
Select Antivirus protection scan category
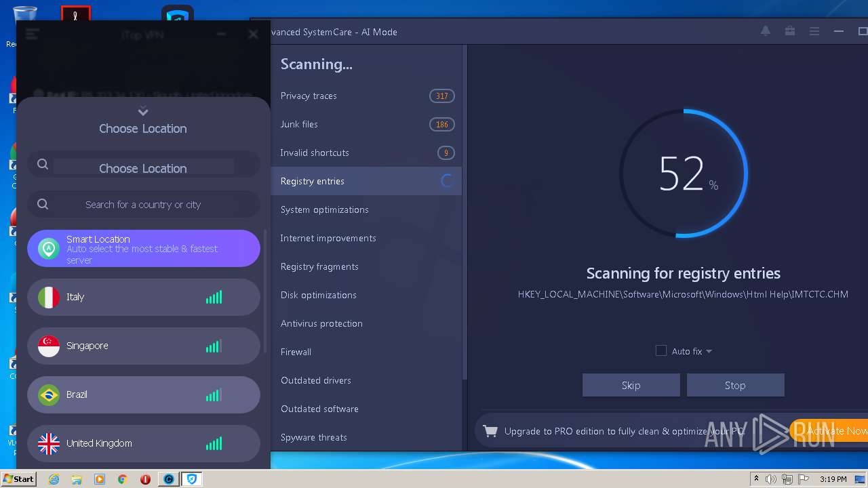(x=366, y=323)
